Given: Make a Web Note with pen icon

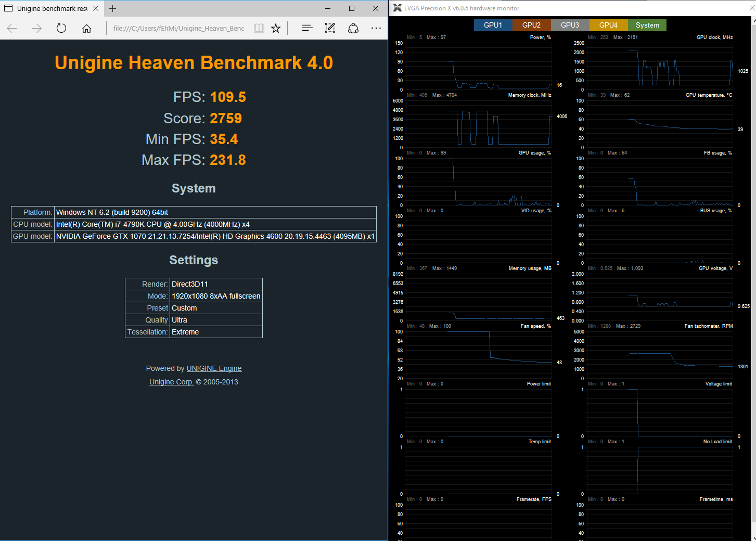Looking at the screenshot, I should click(330, 28).
